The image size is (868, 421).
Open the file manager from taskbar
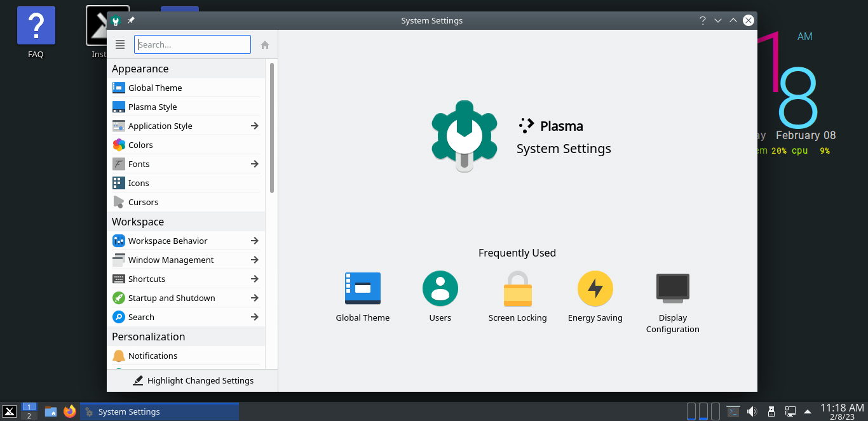tap(51, 411)
